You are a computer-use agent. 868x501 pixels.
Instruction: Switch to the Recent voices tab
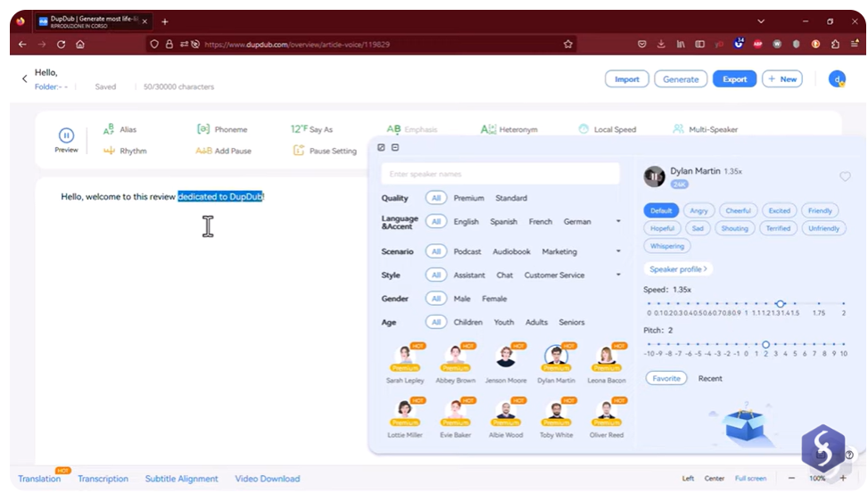tap(710, 379)
